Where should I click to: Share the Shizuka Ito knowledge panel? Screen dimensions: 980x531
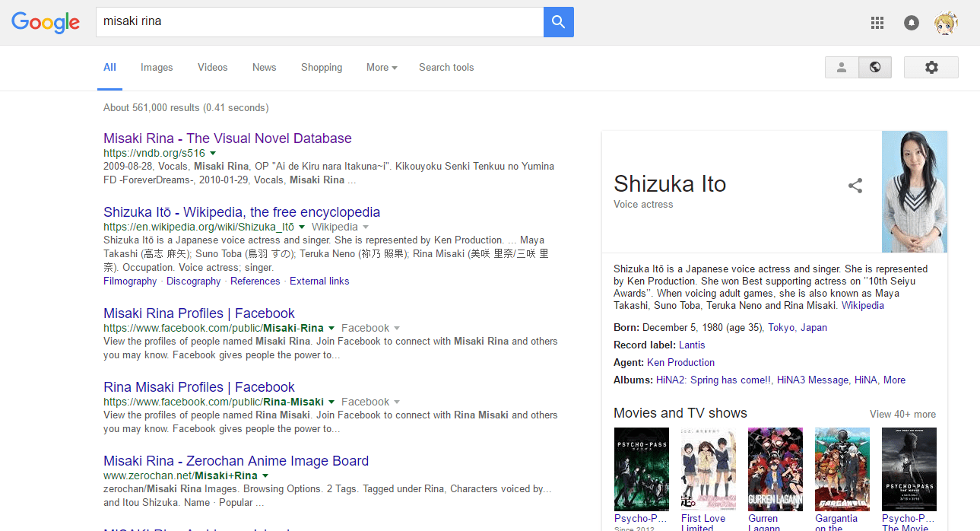click(x=855, y=186)
